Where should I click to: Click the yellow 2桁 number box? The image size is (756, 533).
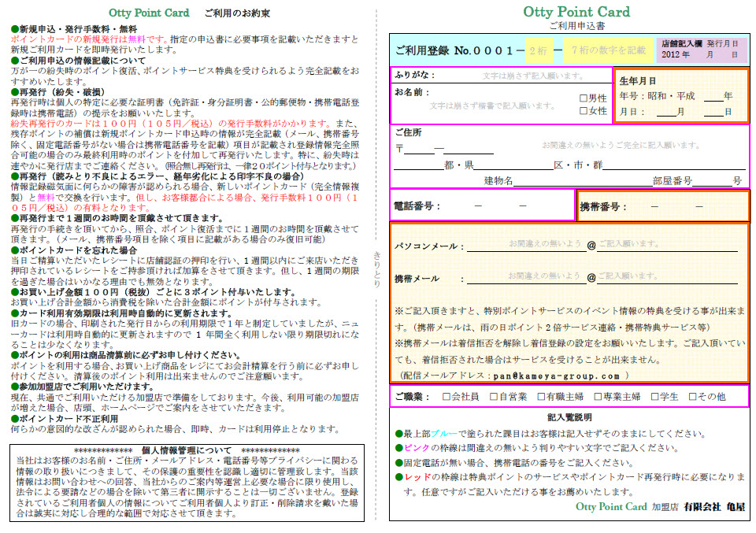539,50
